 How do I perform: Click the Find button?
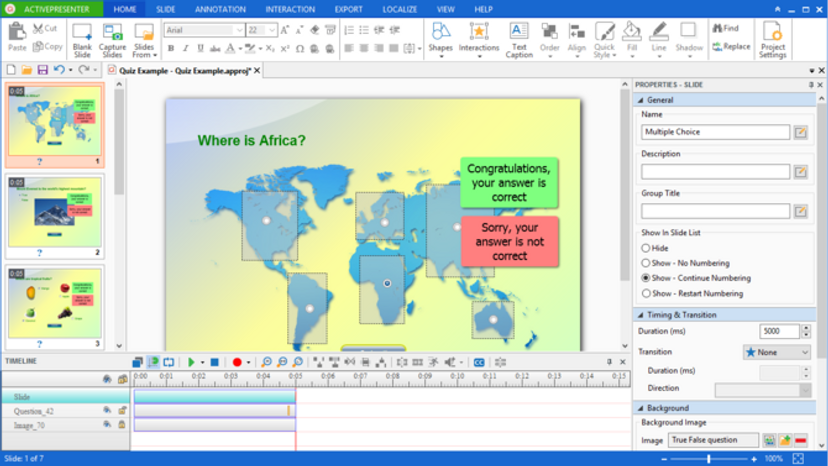726,28
